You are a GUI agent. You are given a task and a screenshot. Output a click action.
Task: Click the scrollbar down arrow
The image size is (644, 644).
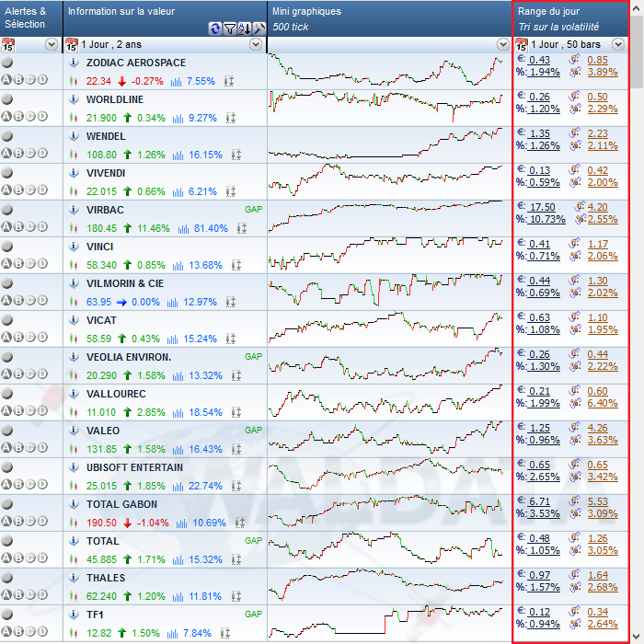point(637,637)
